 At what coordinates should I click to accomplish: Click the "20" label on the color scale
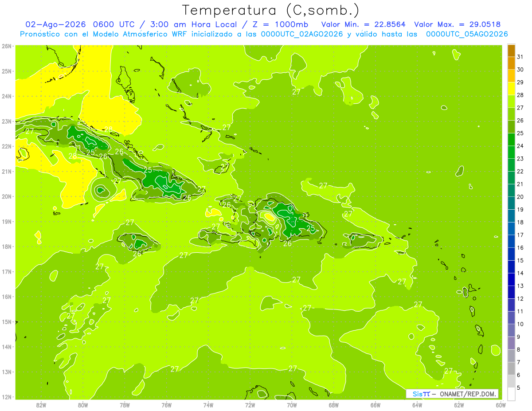tap(520, 196)
